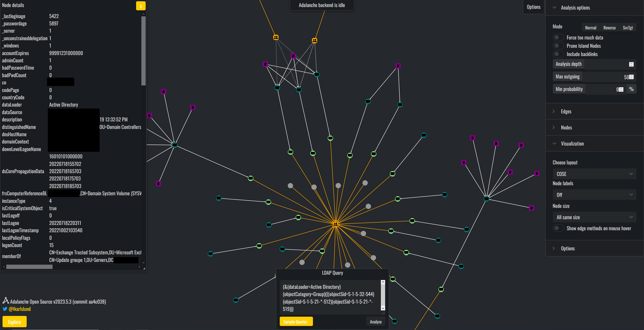Expand the Nodes analysis options section
Image resolution: width=644 pixels, height=330 pixels.
[565, 127]
